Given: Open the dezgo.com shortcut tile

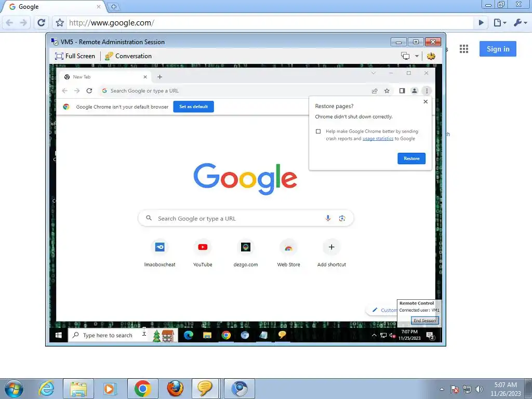Looking at the screenshot, I should click(x=246, y=253).
